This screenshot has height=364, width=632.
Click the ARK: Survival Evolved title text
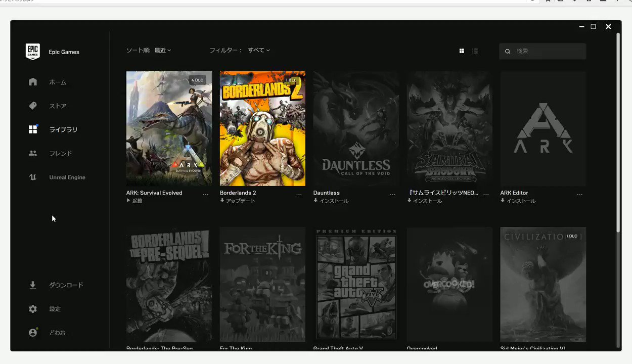click(x=154, y=193)
